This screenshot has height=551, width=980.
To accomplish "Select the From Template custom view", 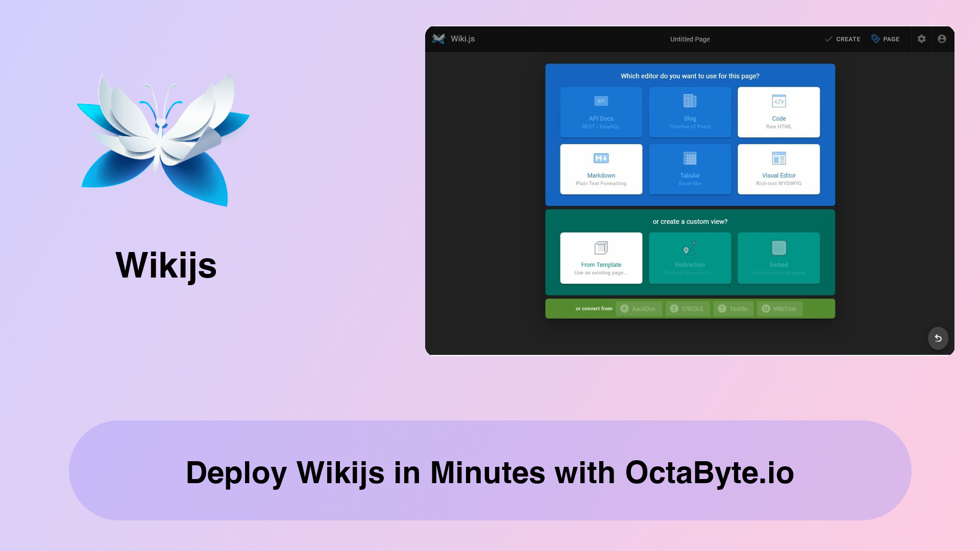I will pyautogui.click(x=601, y=258).
